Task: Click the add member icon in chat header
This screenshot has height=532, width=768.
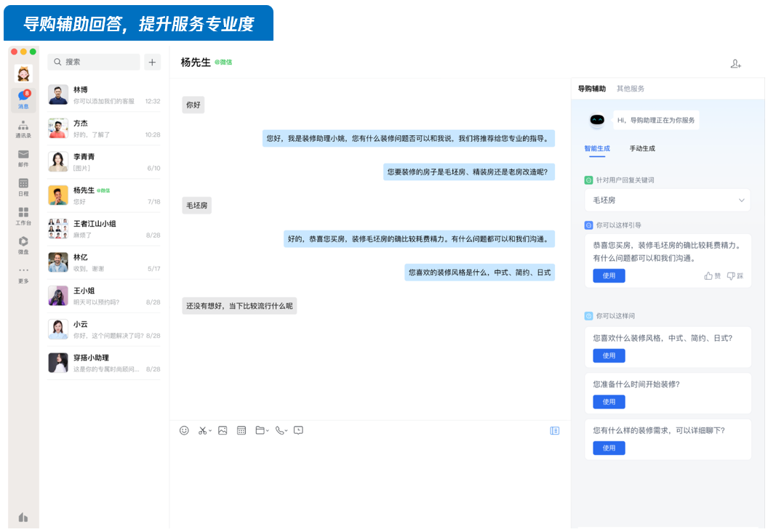Action: pos(735,64)
